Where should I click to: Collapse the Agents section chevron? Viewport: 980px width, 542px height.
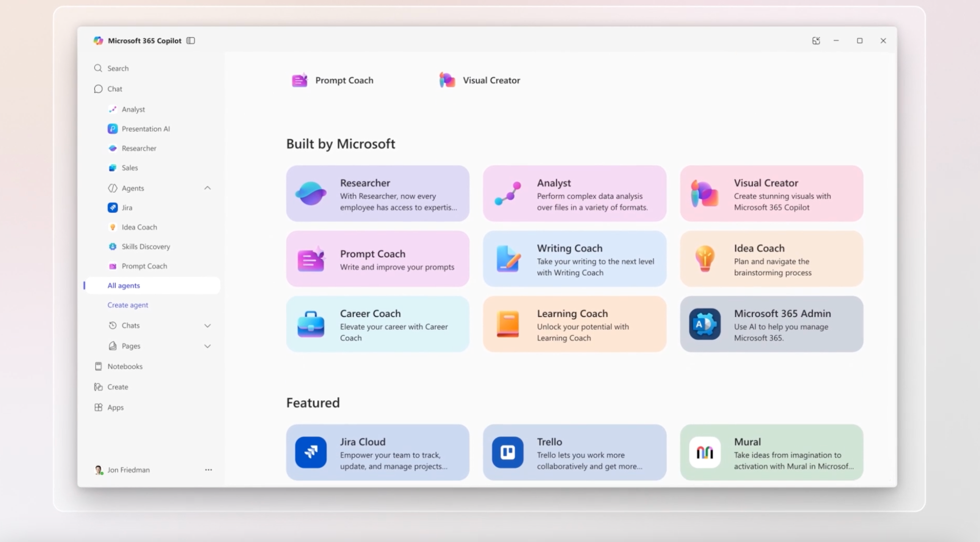tap(207, 188)
